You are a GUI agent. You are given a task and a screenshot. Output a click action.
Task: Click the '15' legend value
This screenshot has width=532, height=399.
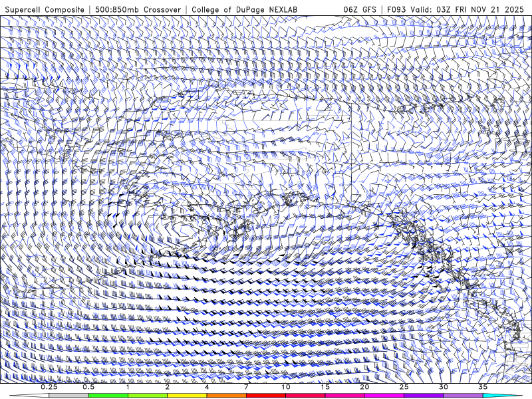pyautogui.click(x=325, y=387)
